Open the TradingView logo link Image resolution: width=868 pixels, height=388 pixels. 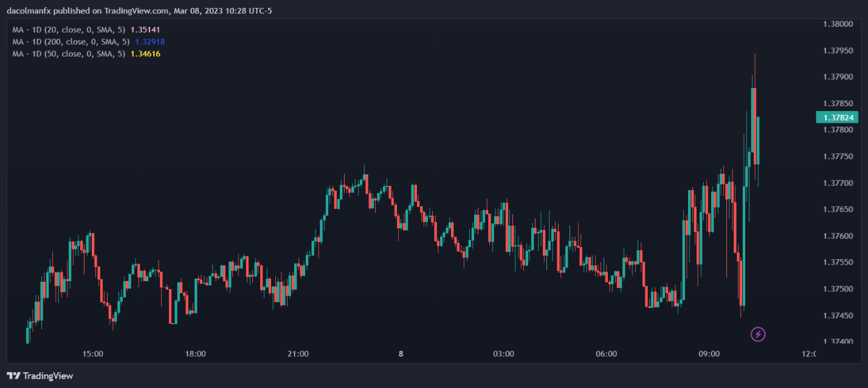pos(40,376)
